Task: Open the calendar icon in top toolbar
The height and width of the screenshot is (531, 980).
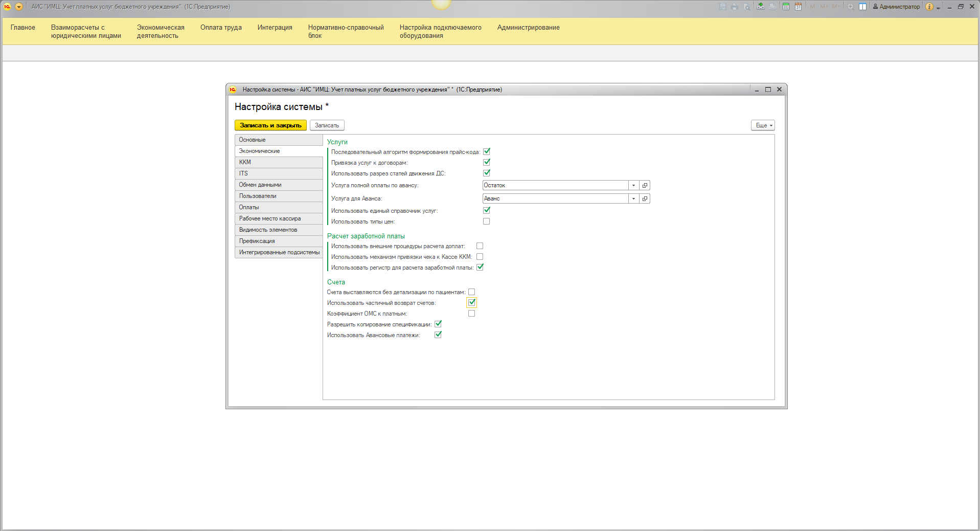Action: (798, 7)
